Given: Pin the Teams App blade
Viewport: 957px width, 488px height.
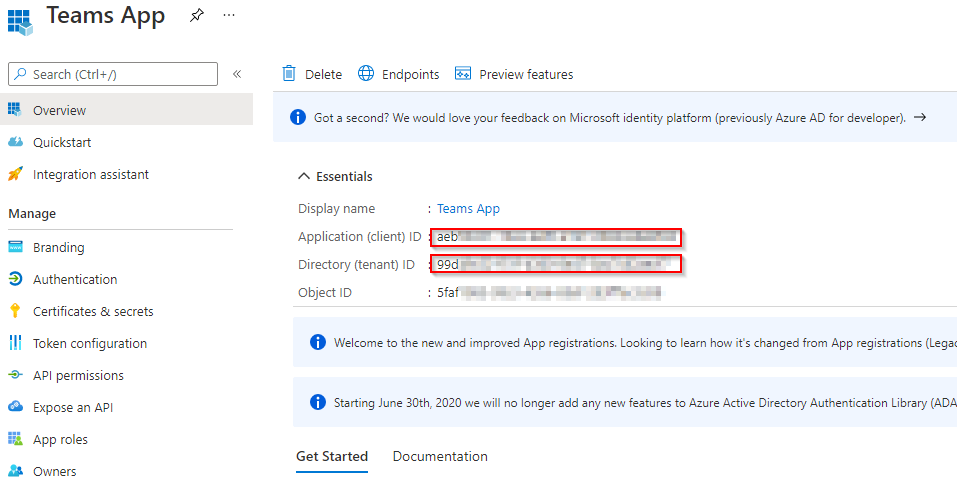Looking at the screenshot, I should (197, 16).
